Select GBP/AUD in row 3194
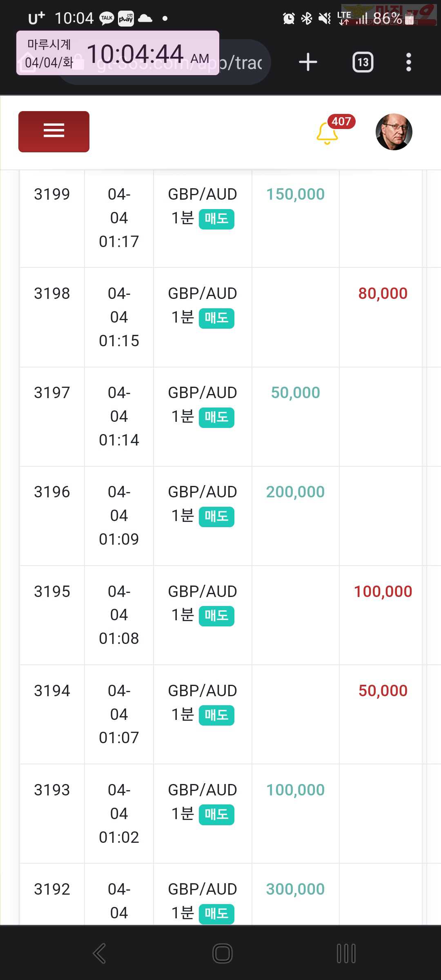This screenshot has width=441, height=980. (203, 691)
